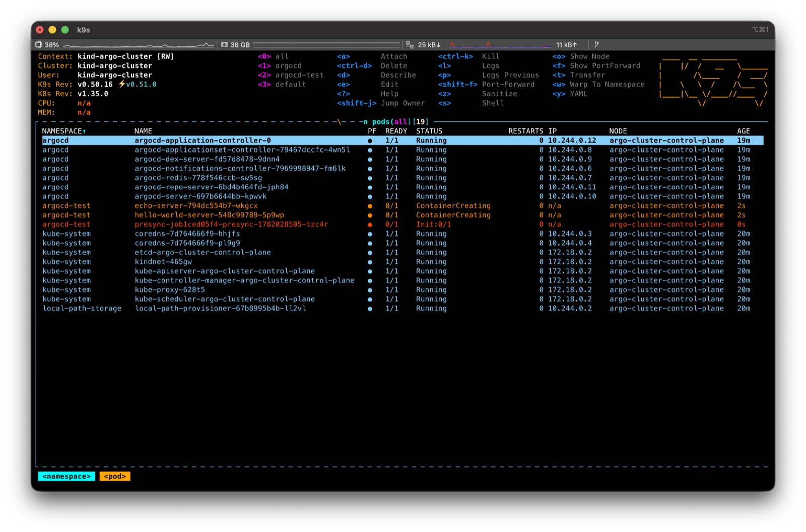The height and width of the screenshot is (532, 806).
Task: Select the <3> default namespace shortcut
Action: click(x=282, y=85)
